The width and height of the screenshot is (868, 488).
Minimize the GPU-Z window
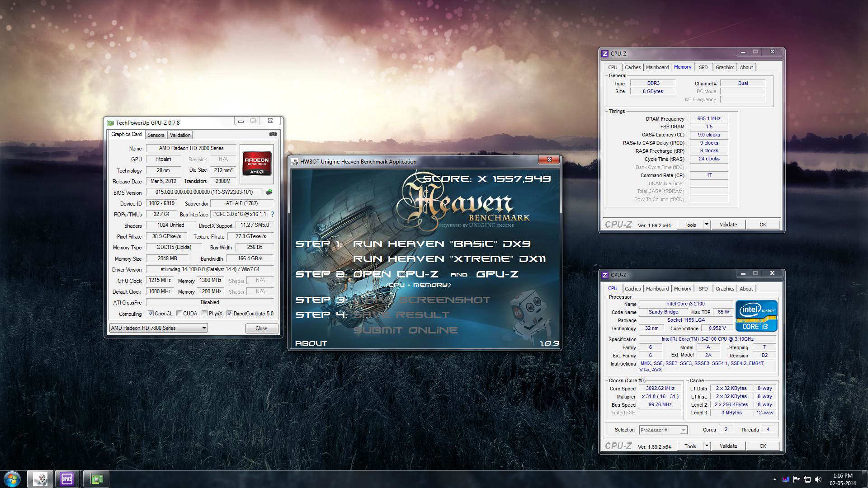click(241, 121)
